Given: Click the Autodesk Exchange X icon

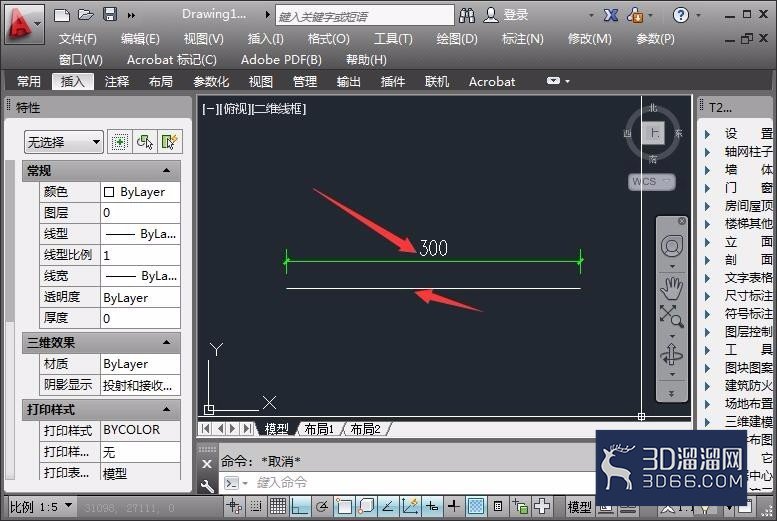Looking at the screenshot, I should (x=610, y=15).
